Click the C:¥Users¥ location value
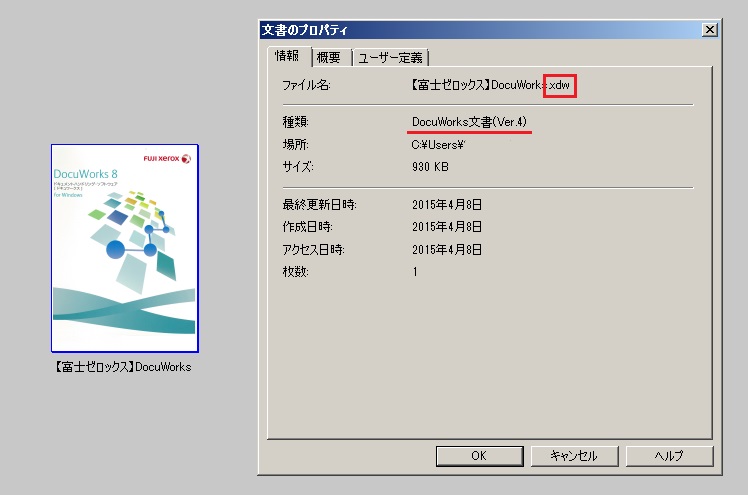748x495 pixels. (x=438, y=144)
